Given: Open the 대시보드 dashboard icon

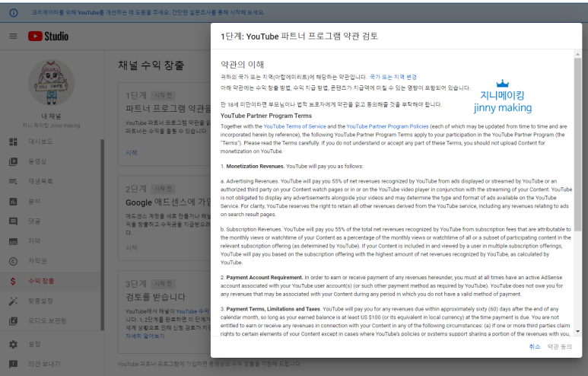Looking at the screenshot, I should coord(13,142).
